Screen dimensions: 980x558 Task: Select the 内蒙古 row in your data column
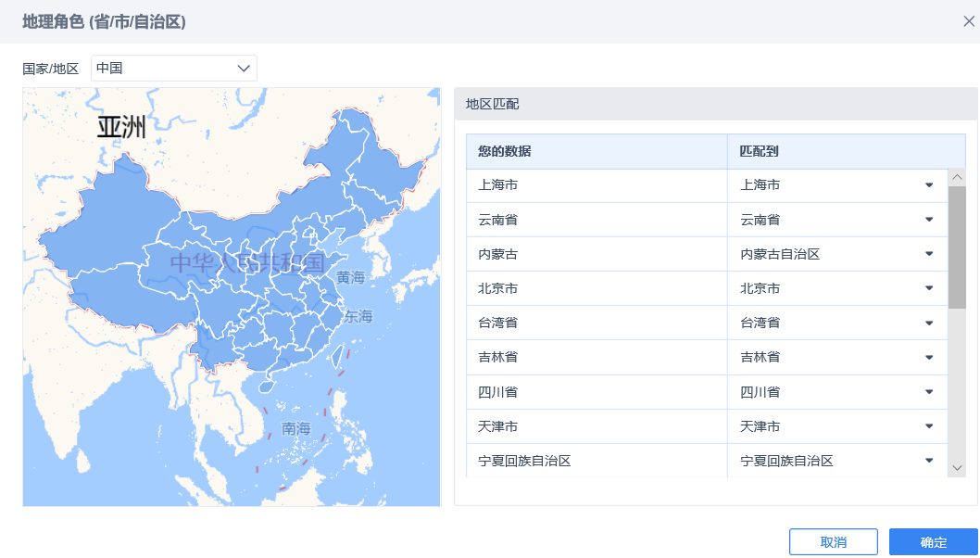498,254
